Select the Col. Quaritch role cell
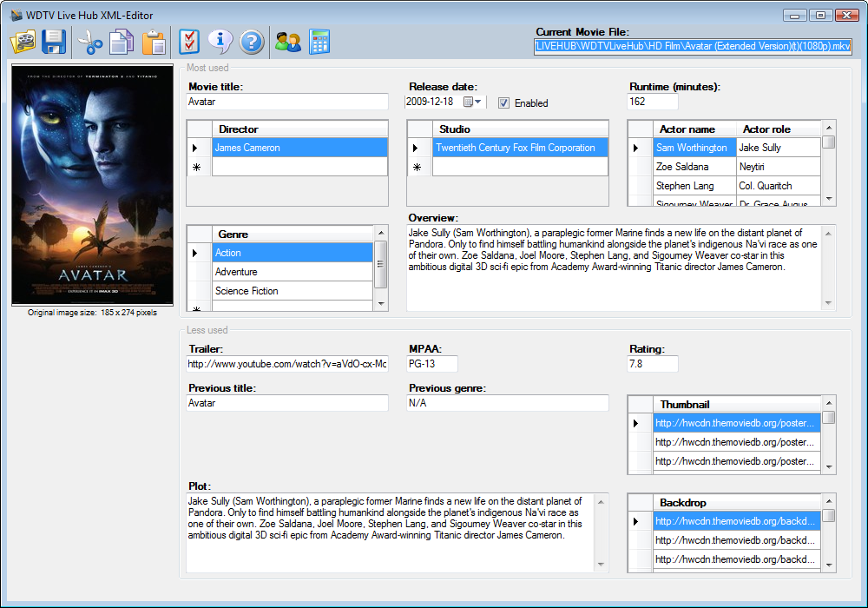Screen dimensions: 868x608 [x=779, y=186]
